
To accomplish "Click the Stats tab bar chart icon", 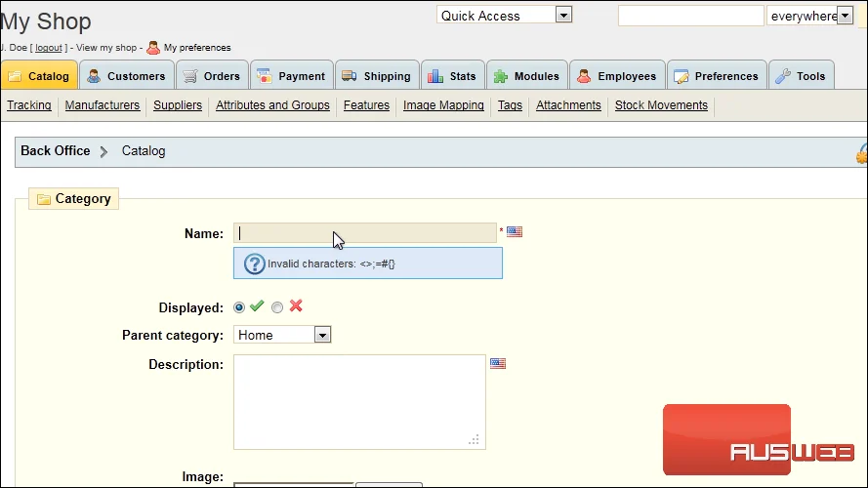I will point(435,76).
